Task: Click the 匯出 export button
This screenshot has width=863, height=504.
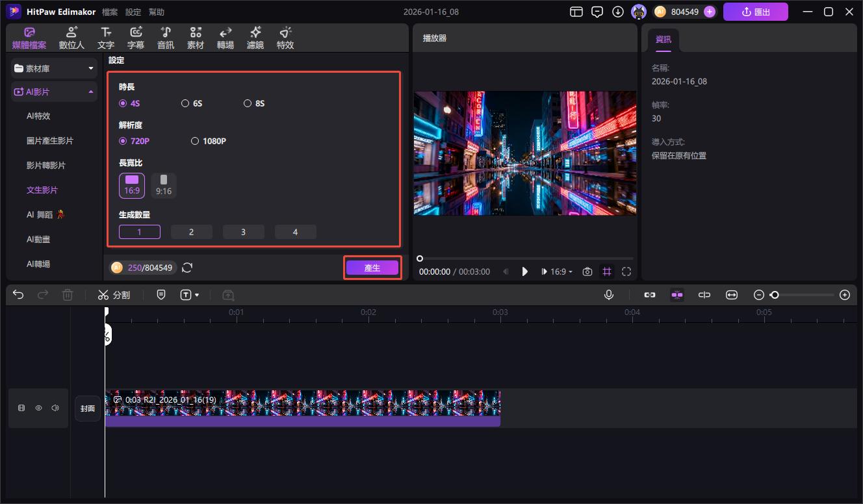Action: coord(755,12)
